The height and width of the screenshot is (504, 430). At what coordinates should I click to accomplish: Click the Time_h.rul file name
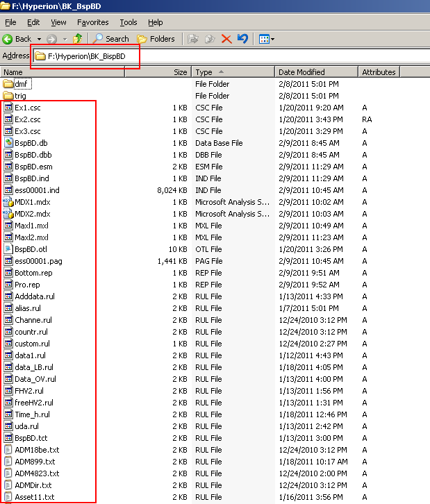pyautogui.click(x=32, y=414)
